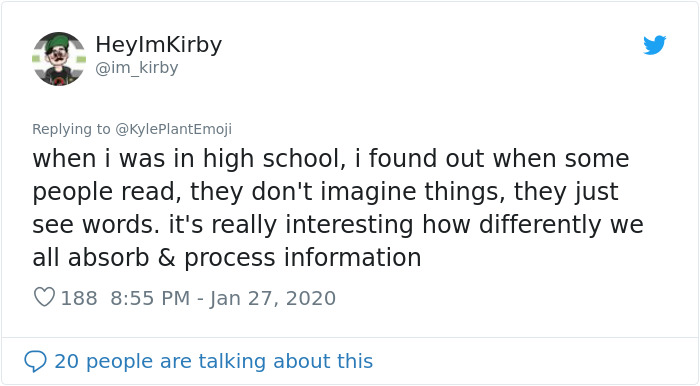Open '20 people are talking about this'
This screenshot has width=700, height=386.
213,361
